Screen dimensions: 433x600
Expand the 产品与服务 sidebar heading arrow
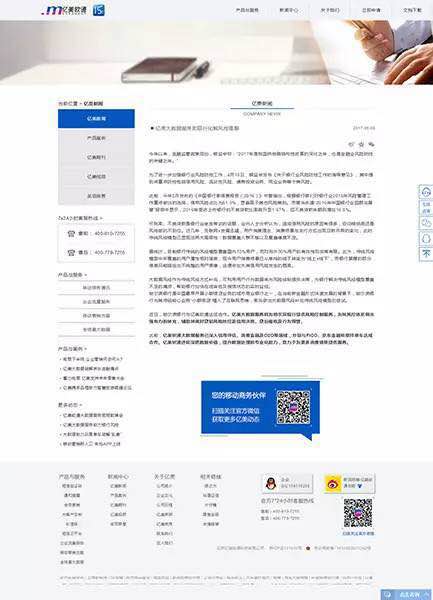click(x=85, y=275)
